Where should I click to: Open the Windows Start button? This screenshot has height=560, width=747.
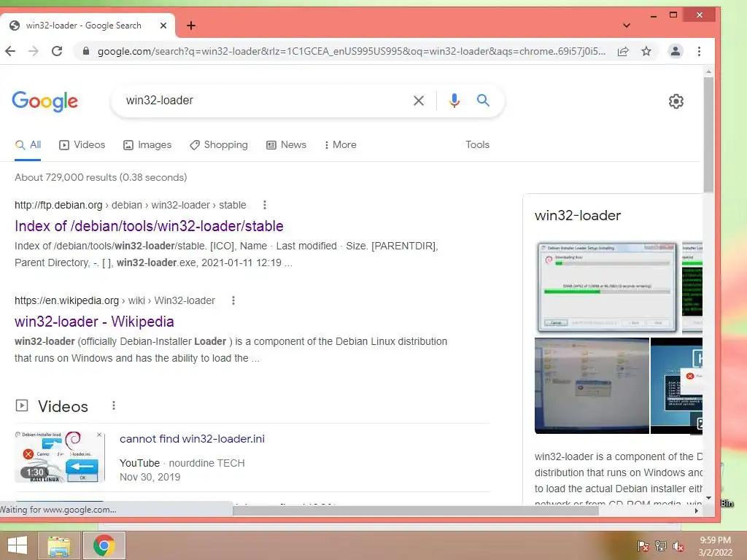(x=18, y=545)
